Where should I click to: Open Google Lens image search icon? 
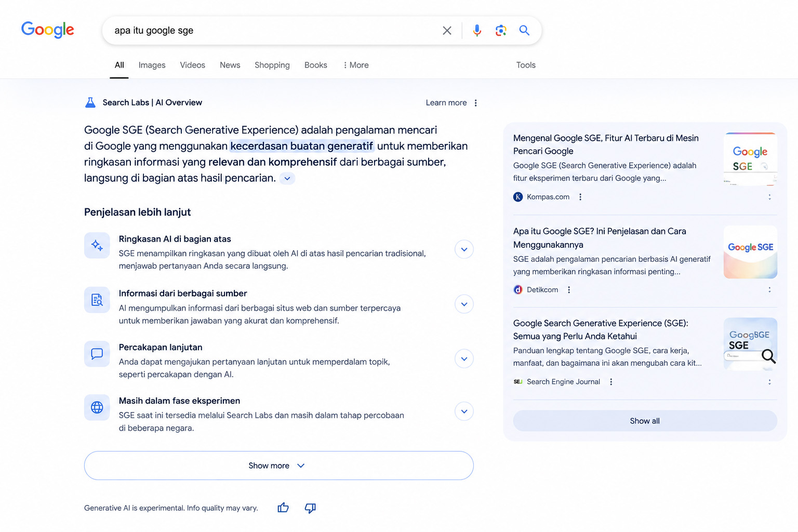click(501, 31)
